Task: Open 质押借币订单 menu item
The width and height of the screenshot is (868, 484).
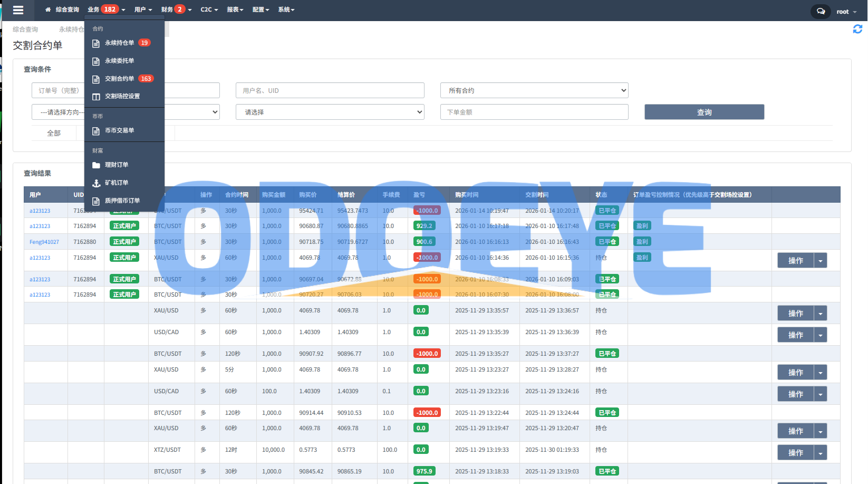Action: [122, 201]
